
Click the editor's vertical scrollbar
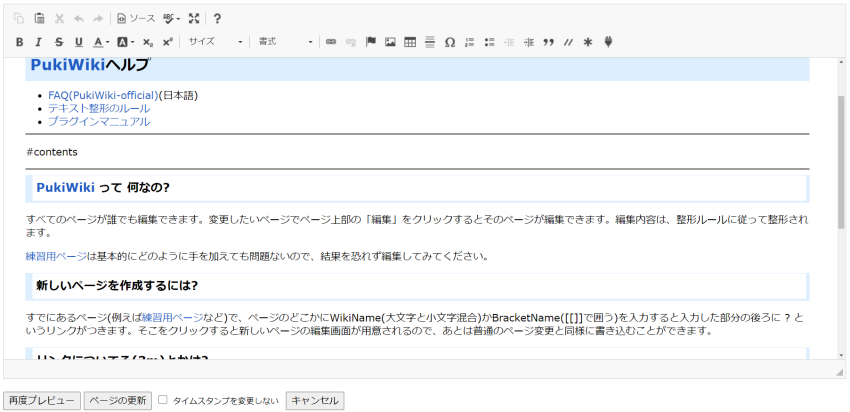(841, 160)
